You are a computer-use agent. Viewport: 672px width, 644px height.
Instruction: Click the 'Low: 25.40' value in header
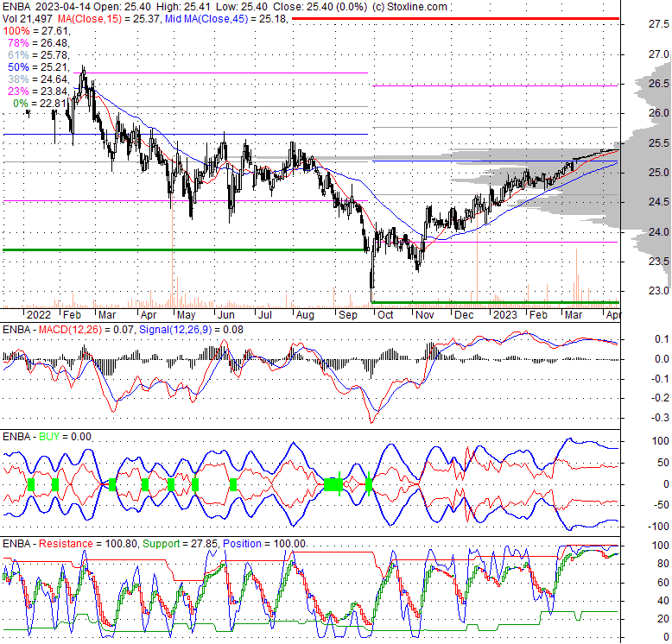pos(242,7)
